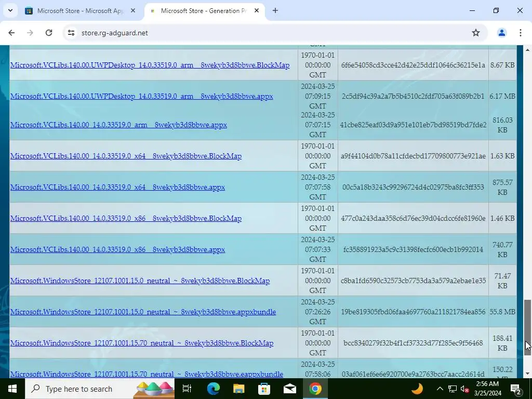Screen dimensions: 532x399
Task: Launch Microsoft Edge from the taskbar
Action: point(214,389)
